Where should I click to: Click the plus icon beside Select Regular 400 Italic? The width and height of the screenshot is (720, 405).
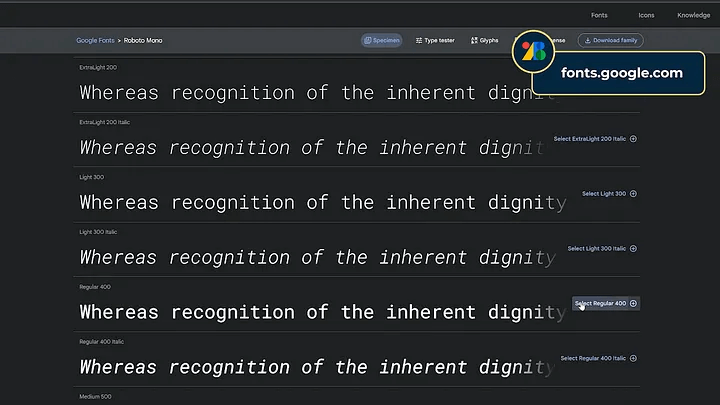pos(633,358)
